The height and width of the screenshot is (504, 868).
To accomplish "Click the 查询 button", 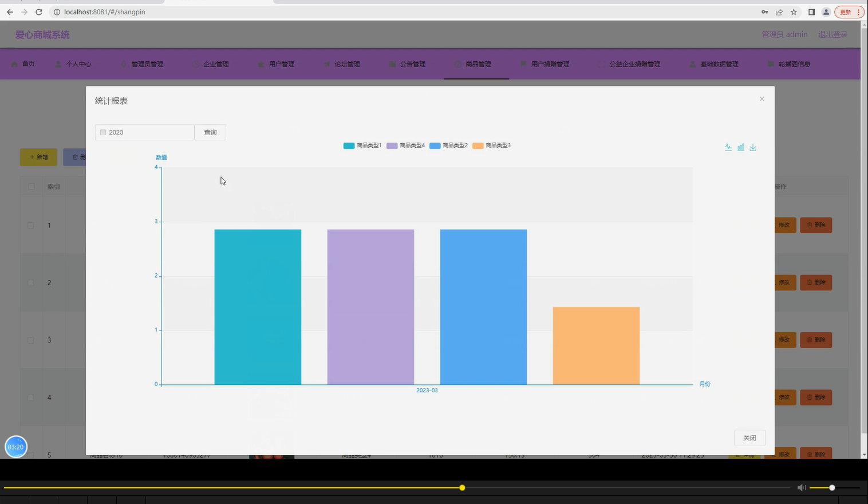I will 210,132.
